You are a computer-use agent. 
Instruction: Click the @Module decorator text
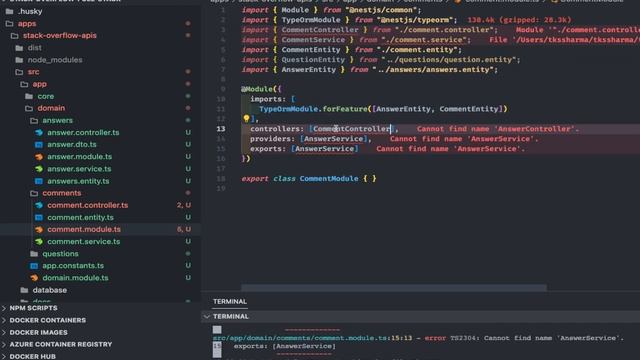(x=257, y=89)
